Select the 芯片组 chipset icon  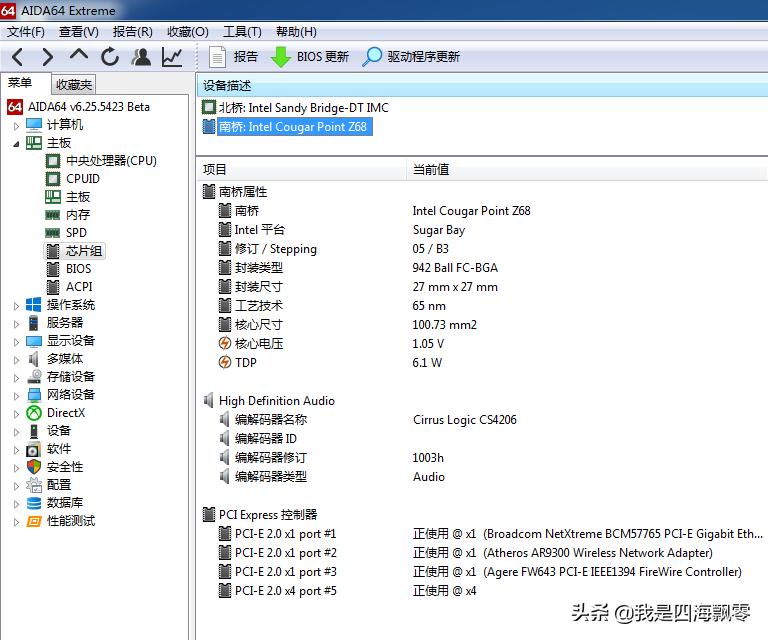pos(53,251)
